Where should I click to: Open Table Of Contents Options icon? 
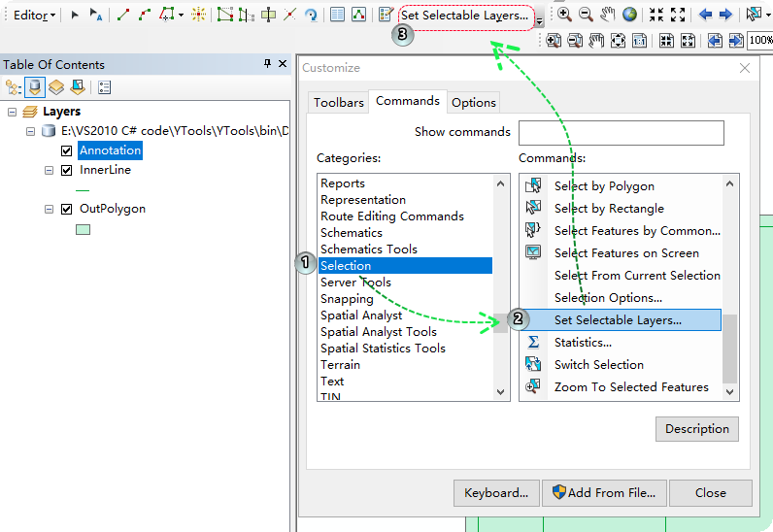point(104,87)
